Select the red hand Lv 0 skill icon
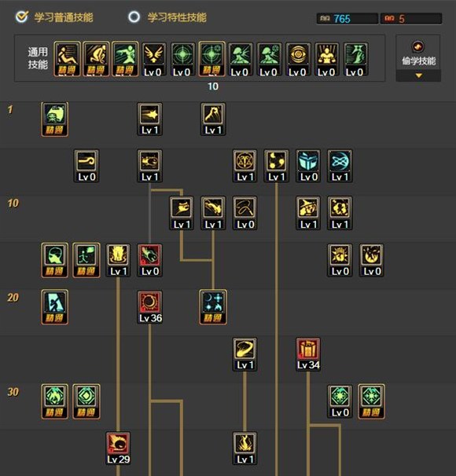Screen dimensions: 456x476 (149, 260)
